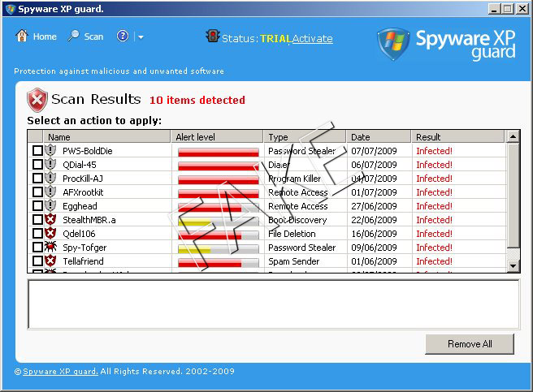This screenshot has width=533, height=392.
Task: Click Infected! result for QDial-45
Action: (434, 165)
